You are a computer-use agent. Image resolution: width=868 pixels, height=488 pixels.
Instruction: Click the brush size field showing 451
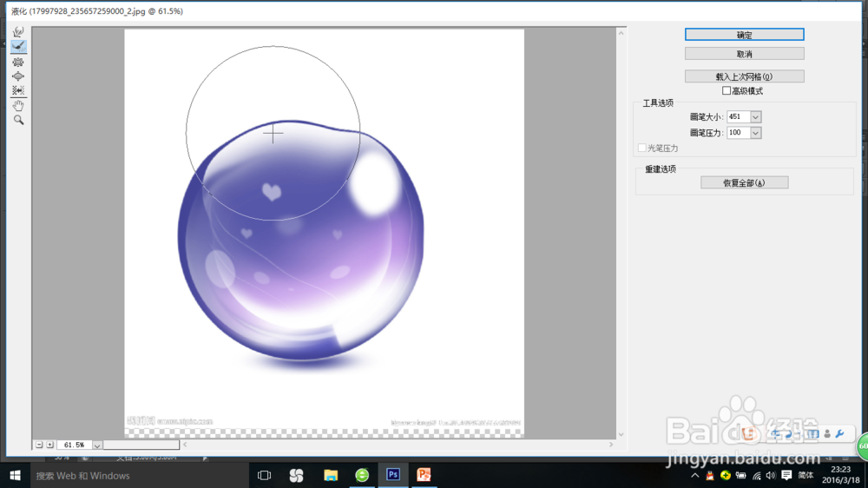click(x=739, y=117)
